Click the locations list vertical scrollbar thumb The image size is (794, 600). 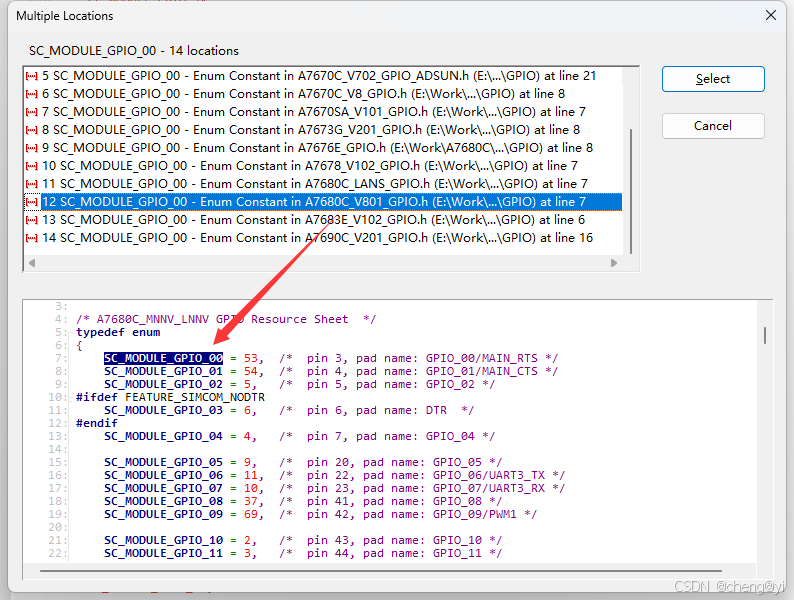click(x=631, y=191)
